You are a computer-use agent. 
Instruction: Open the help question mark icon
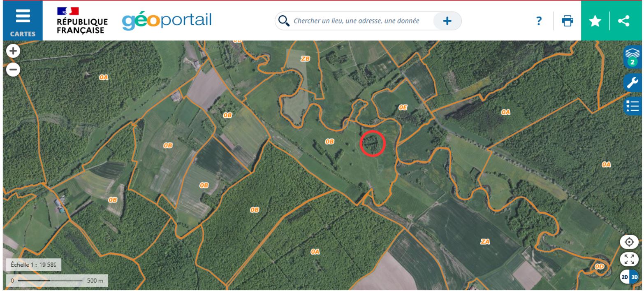tap(539, 21)
